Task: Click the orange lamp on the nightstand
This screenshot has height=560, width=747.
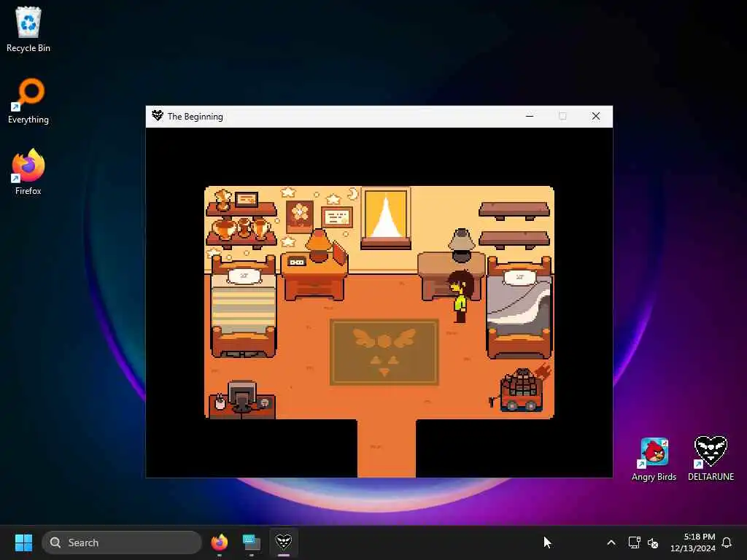Action: [318, 245]
